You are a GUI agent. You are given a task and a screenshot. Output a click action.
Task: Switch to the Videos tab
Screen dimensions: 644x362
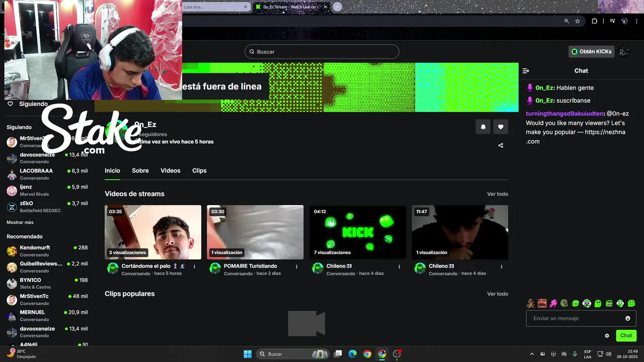coord(171,170)
